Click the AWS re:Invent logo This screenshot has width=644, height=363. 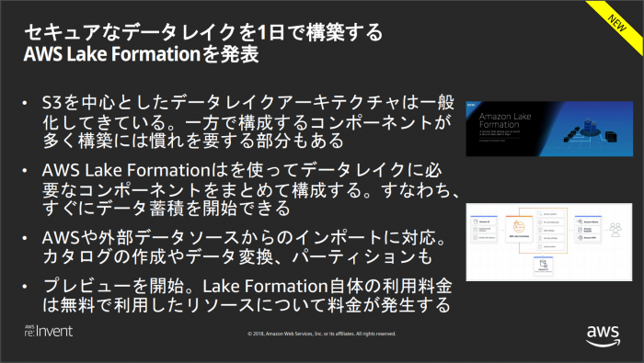[x=49, y=331]
